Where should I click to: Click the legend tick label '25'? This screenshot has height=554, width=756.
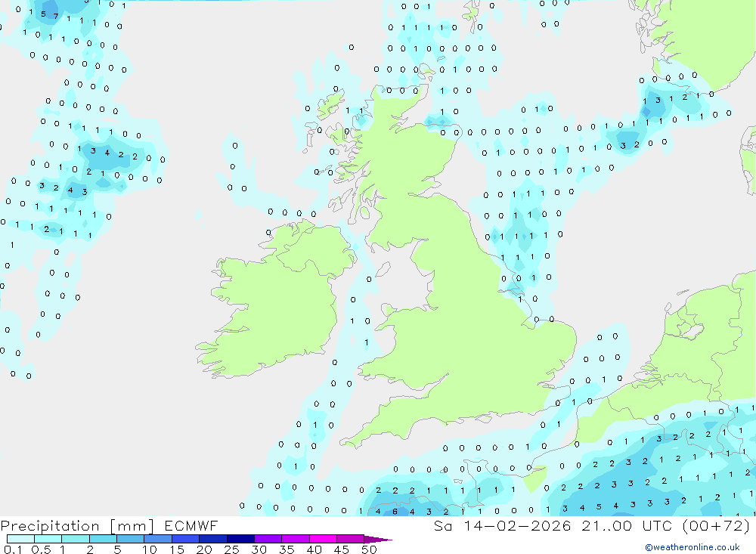pos(231,549)
